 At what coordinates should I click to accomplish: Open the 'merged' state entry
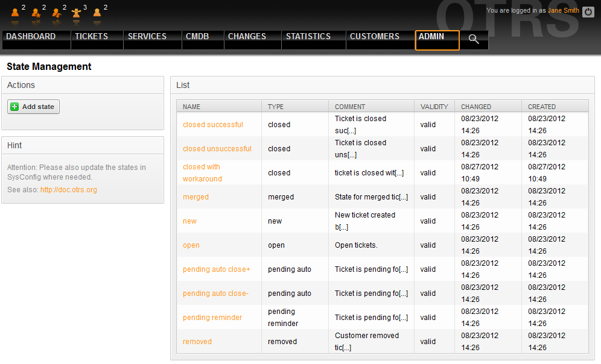pos(196,197)
